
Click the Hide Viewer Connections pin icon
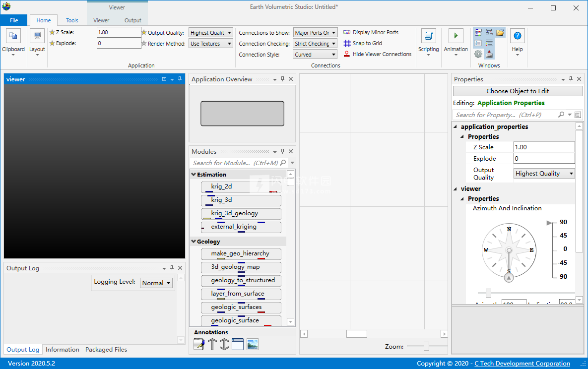(x=347, y=55)
